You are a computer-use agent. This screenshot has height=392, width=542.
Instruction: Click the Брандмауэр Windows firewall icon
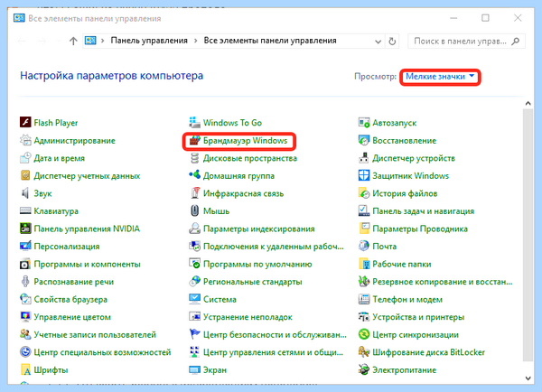click(x=194, y=140)
